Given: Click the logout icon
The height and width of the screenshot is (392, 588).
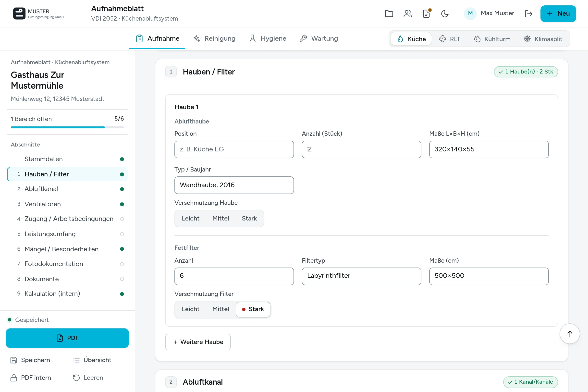Looking at the screenshot, I should (x=528, y=13).
